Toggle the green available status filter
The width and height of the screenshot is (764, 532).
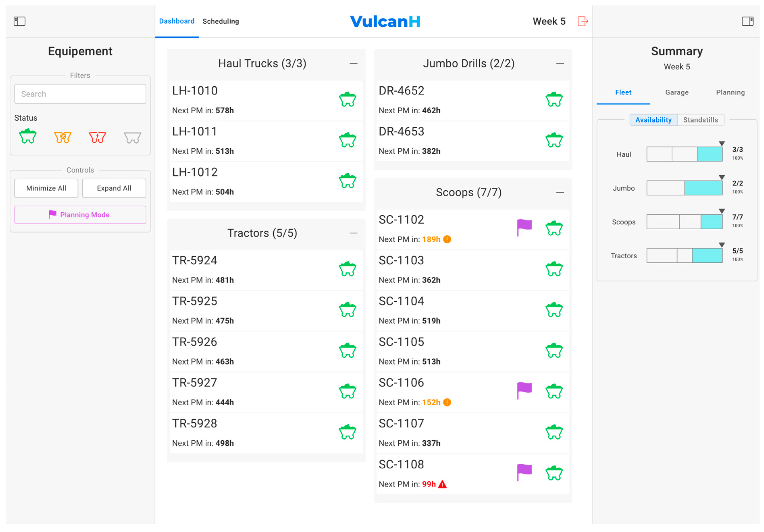pyautogui.click(x=28, y=136)
